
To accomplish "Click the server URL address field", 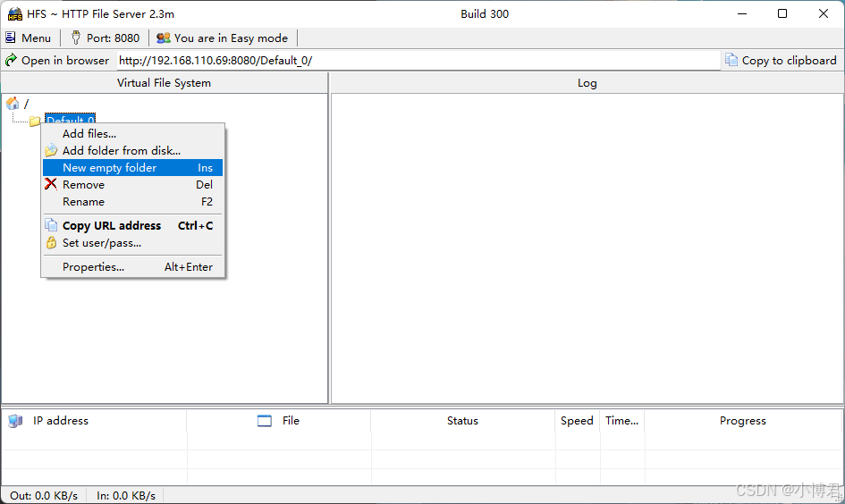I will (418, 60).
